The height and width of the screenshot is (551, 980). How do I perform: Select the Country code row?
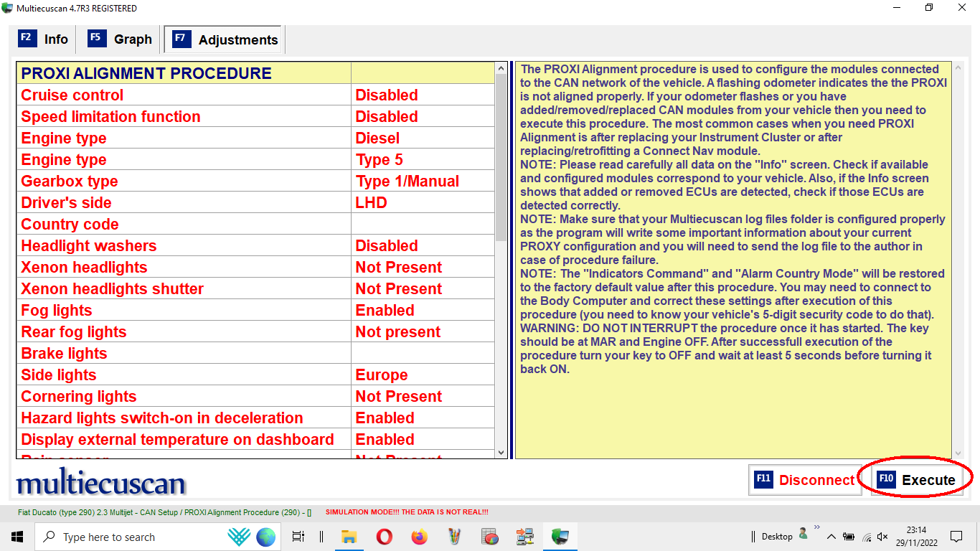pos(255,224)
